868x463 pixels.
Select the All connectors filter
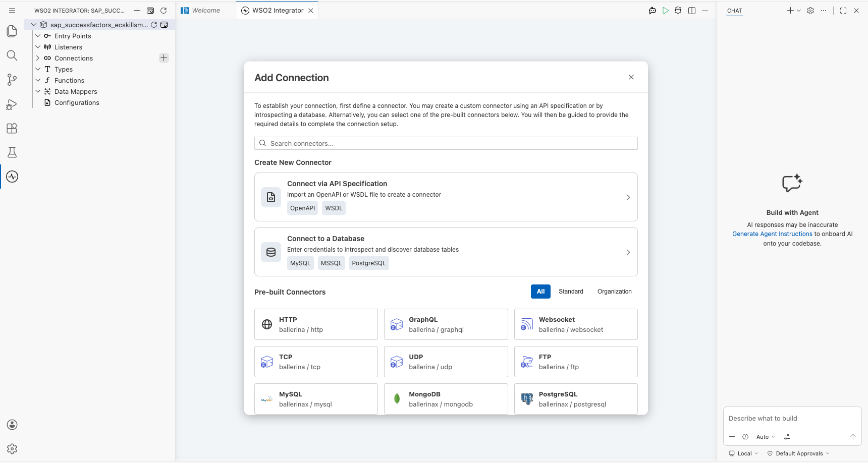[540, 292]
